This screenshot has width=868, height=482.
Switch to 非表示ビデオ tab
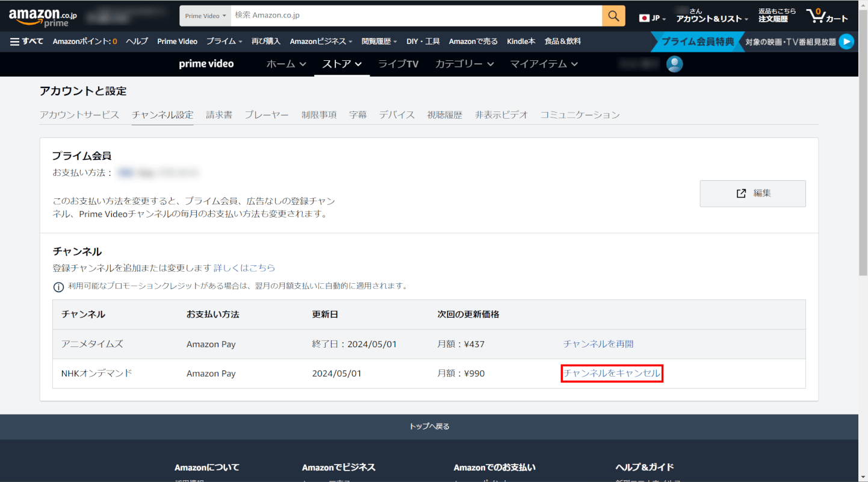coord(501,115)
